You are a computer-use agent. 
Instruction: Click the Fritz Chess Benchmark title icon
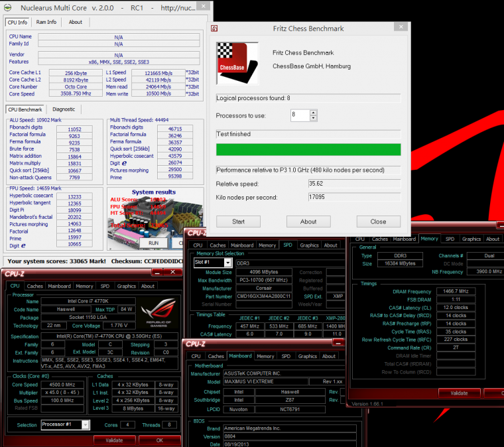click(214, 29)
